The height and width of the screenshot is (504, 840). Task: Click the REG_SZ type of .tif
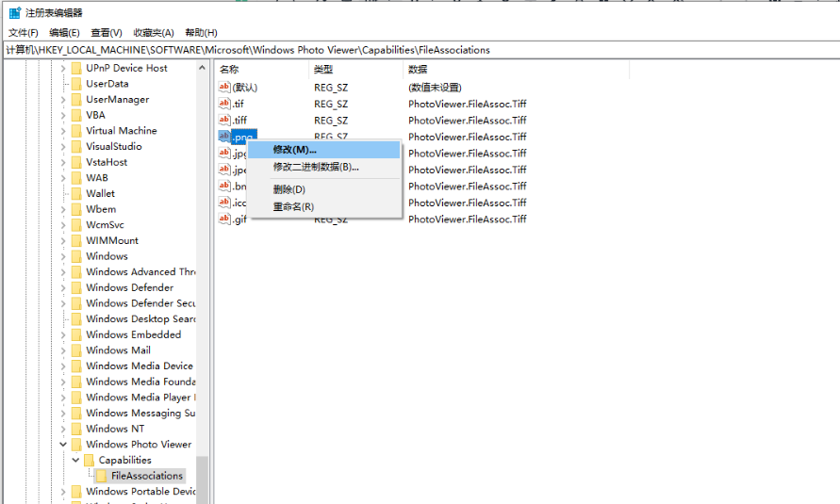coord(331,104)
